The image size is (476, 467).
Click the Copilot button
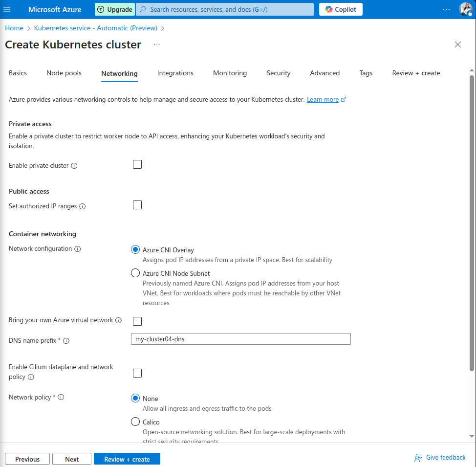(x=341, y=9)
